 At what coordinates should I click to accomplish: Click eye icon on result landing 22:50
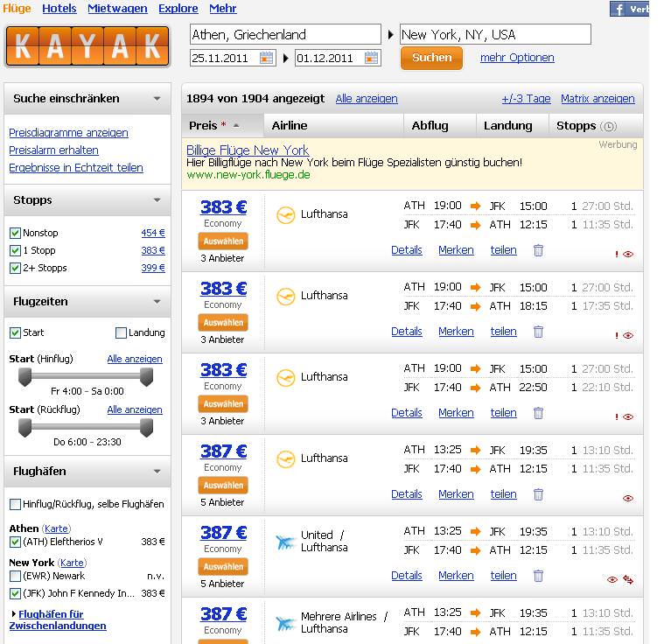[628, 416]
